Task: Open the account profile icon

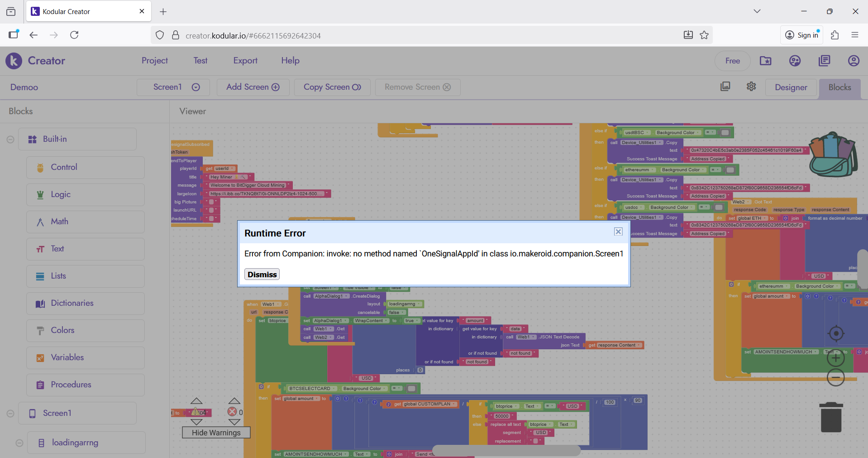Action: (854, 61)
